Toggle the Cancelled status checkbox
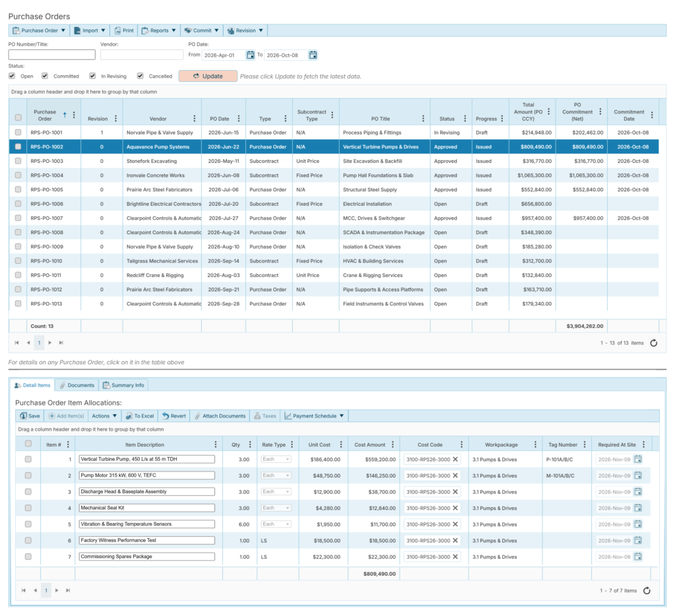675x616 pixels. coord(140,76)
